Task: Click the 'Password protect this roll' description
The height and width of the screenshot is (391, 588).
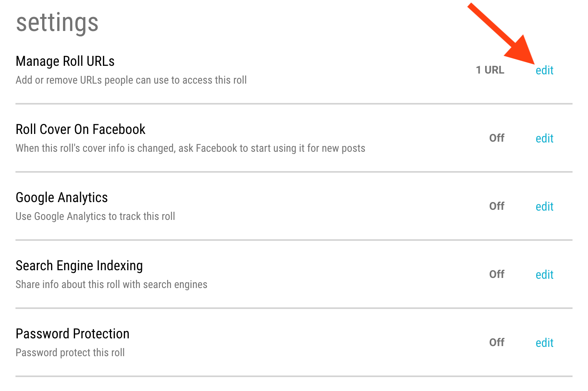Action: point(70,353)
